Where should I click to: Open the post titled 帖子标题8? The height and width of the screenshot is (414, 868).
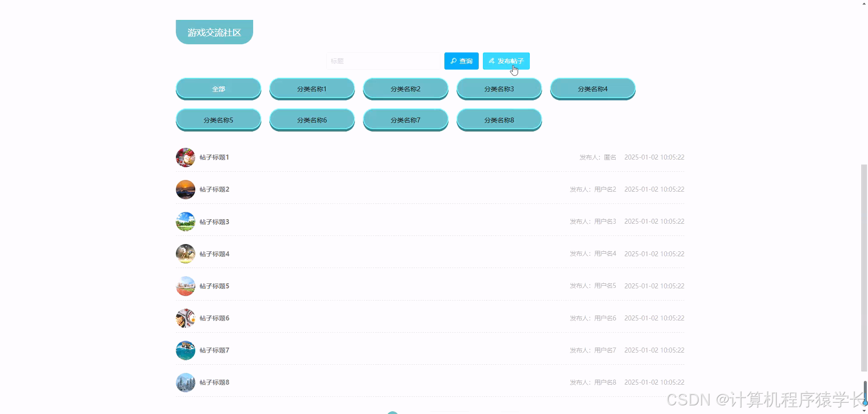pos(214,382)
